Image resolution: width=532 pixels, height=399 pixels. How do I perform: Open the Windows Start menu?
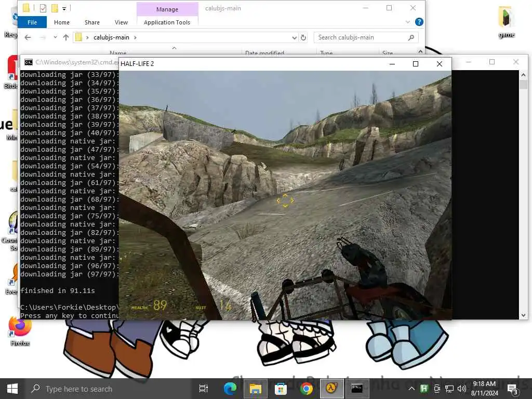click(12, 389)
